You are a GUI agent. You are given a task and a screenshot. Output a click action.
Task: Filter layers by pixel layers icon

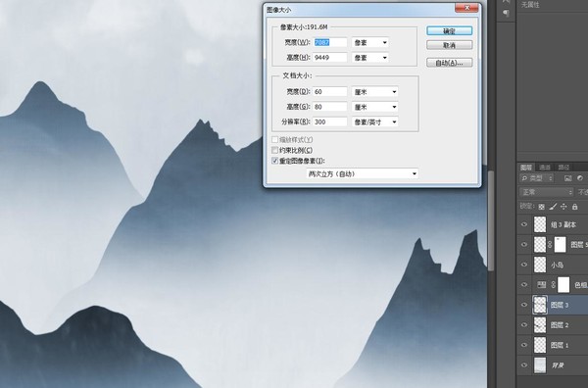tap(567, 178)
